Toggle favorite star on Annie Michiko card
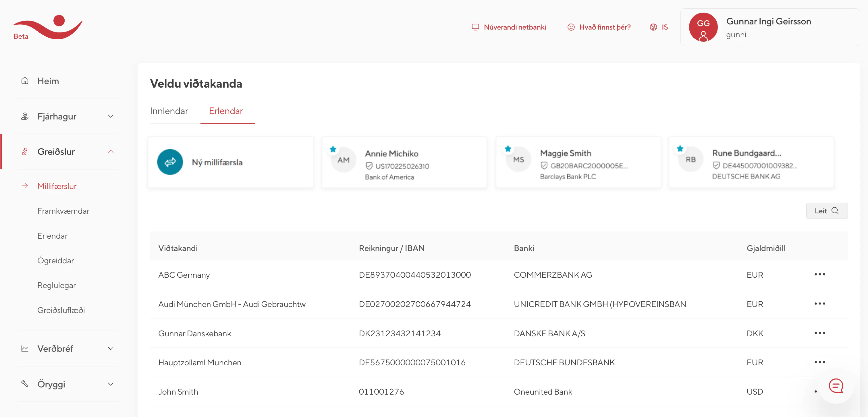868x417 pixels. click(x=333, y=149)
